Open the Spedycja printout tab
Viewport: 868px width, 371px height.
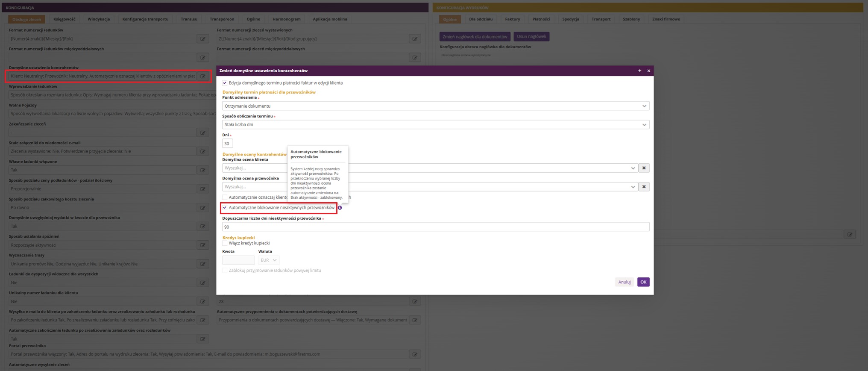571,19
